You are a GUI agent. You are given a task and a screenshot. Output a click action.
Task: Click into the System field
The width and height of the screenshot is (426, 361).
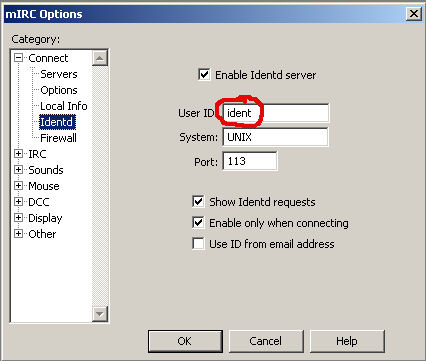[275, 137]
